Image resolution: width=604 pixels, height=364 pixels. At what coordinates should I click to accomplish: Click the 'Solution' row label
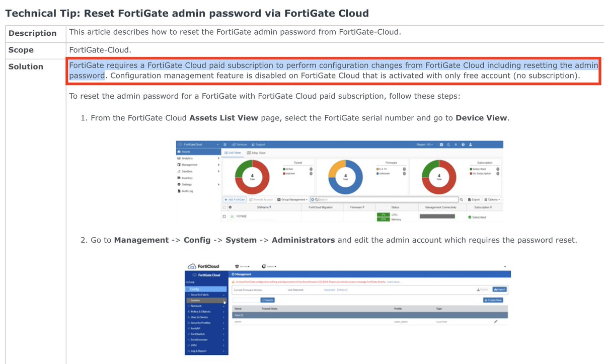pyautogui.click(x=26, y=66)
